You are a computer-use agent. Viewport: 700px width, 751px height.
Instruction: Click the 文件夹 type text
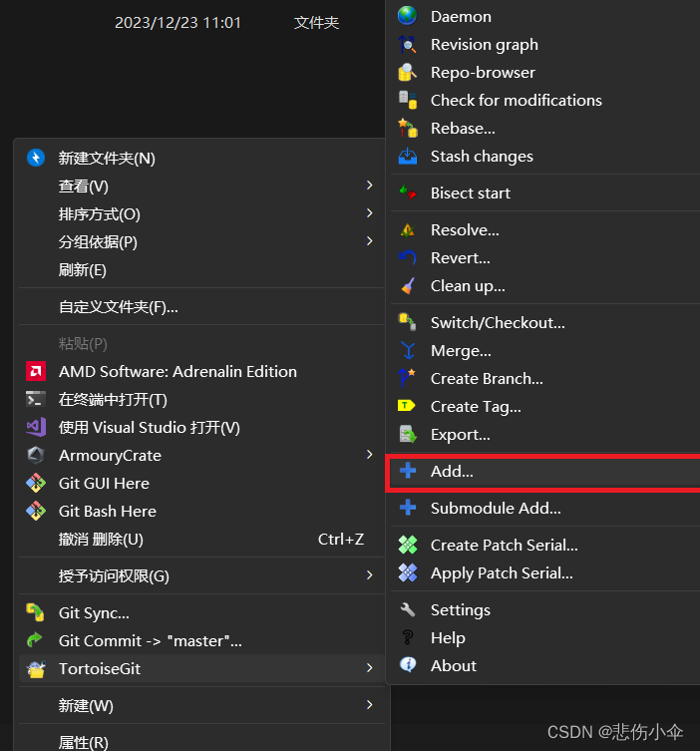pos(316,23)
